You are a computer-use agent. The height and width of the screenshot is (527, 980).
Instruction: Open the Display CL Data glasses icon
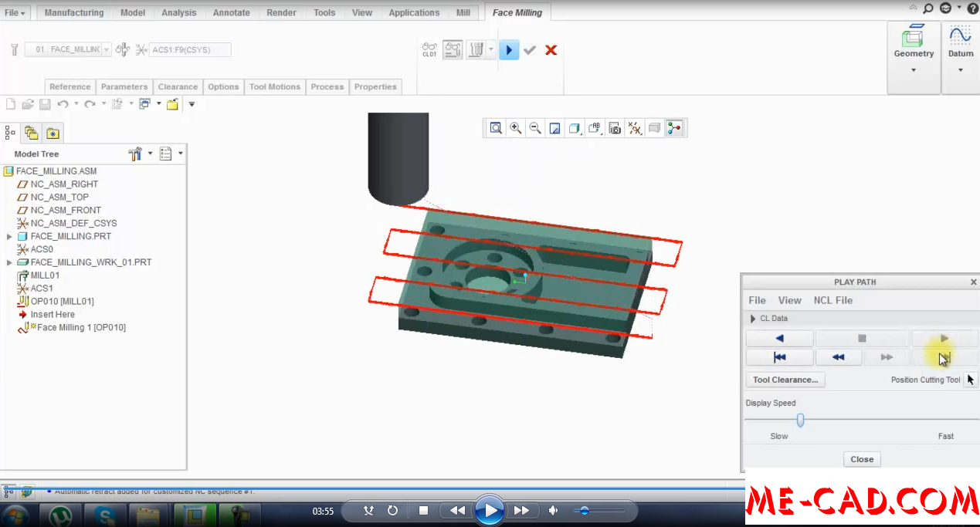click(x=429, y=49)
